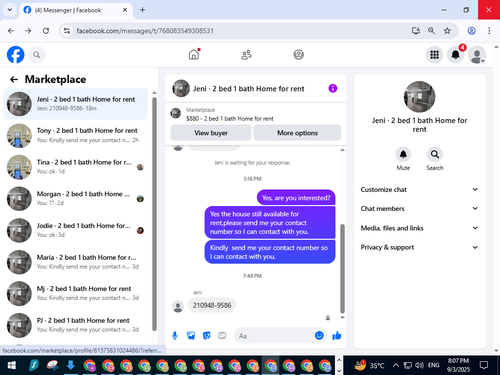Open the Facebook search magnifier

point(37,55)
